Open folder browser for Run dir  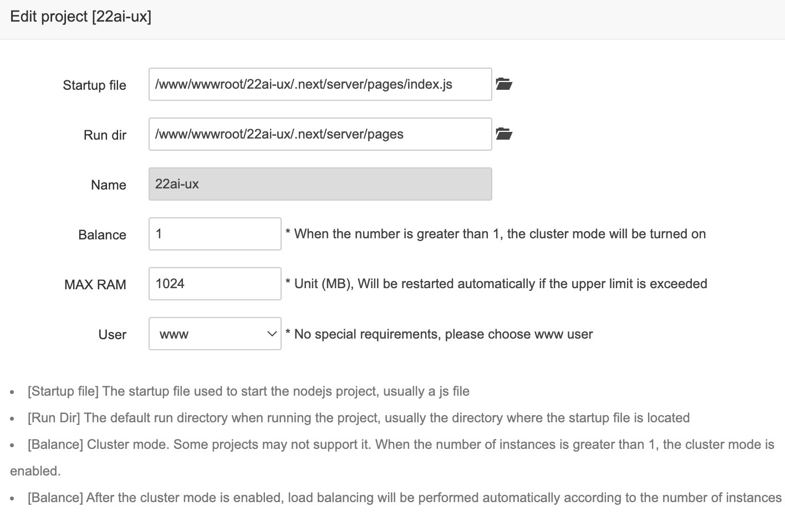coord(503,134)
